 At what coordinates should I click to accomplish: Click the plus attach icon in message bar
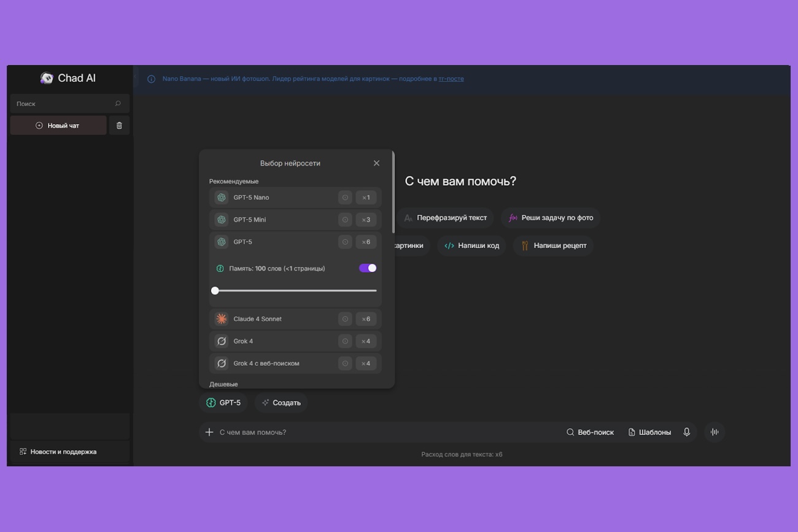pos(209,432)
